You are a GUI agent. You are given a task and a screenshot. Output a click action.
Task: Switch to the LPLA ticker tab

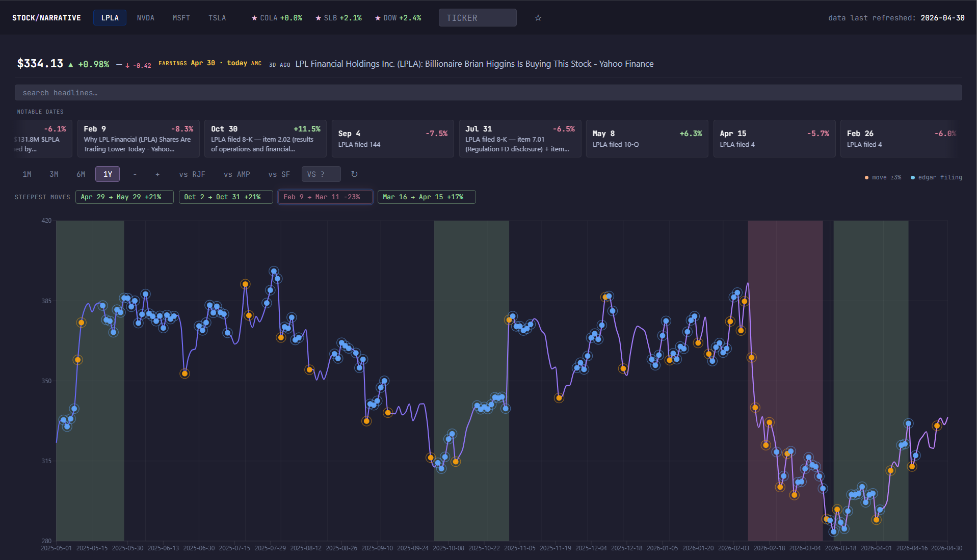110,18
